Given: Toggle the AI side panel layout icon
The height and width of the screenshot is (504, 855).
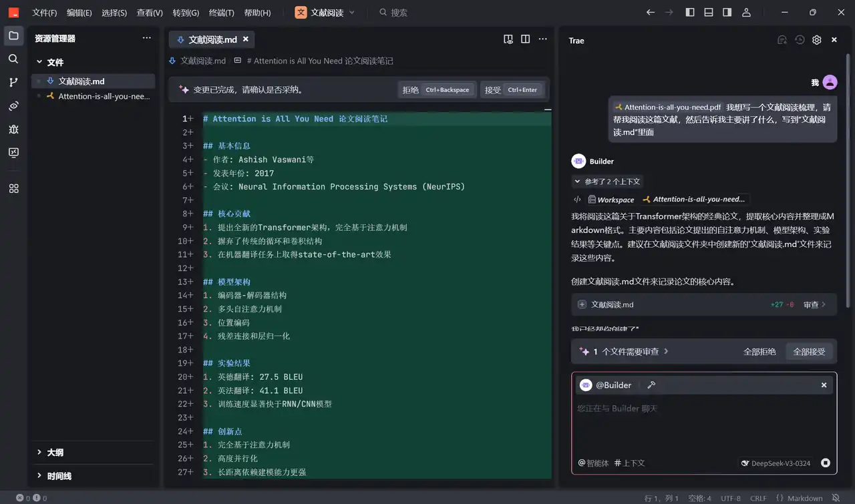Looking at the screenshot, I should [x=727, y=12].
